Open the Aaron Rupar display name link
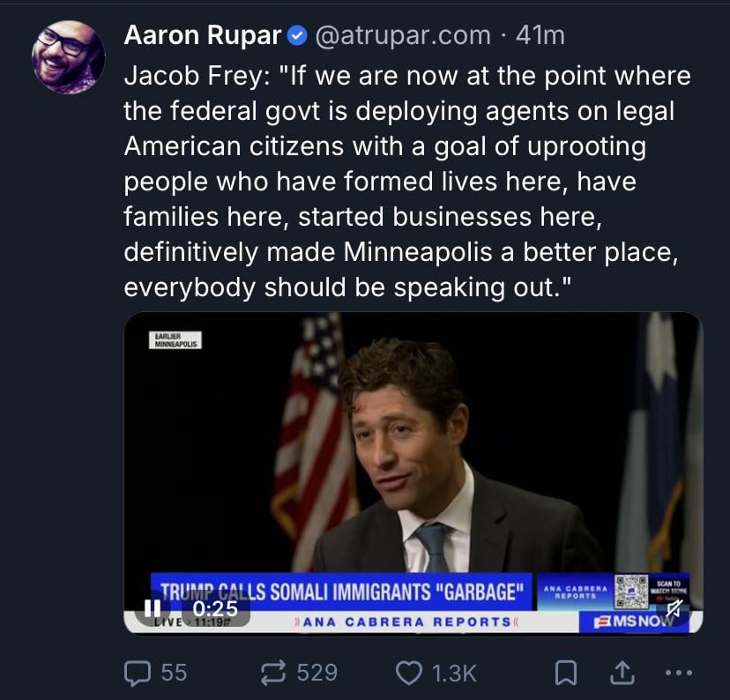Image resolution: width=730 pixels, height=700 pixels. point(203,35)
